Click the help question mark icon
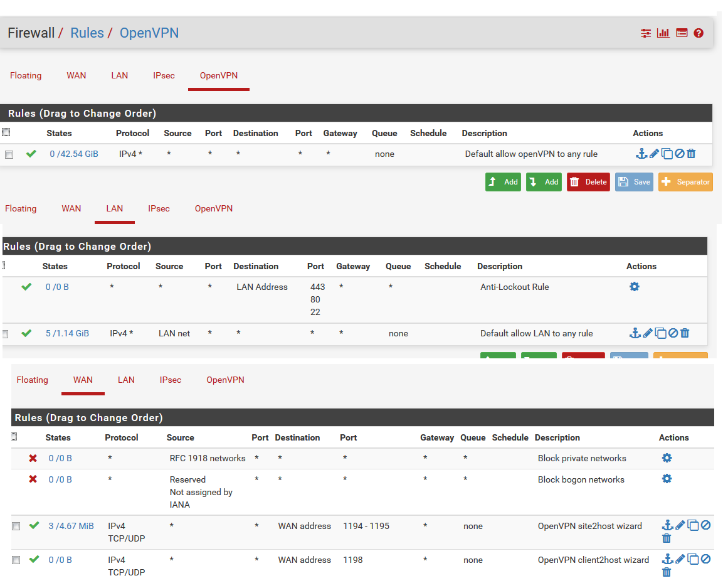This screenshot has height=588, width=728. (x=699, y=33)
